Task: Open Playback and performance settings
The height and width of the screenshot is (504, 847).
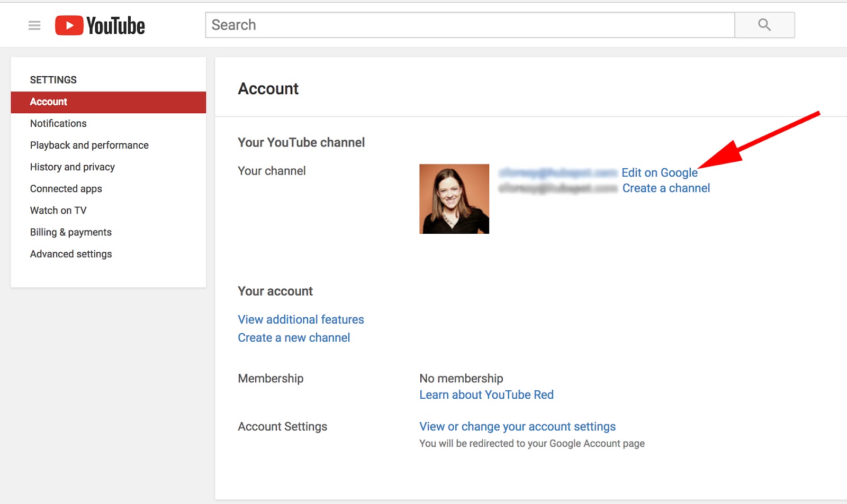Action: [89, 145]
